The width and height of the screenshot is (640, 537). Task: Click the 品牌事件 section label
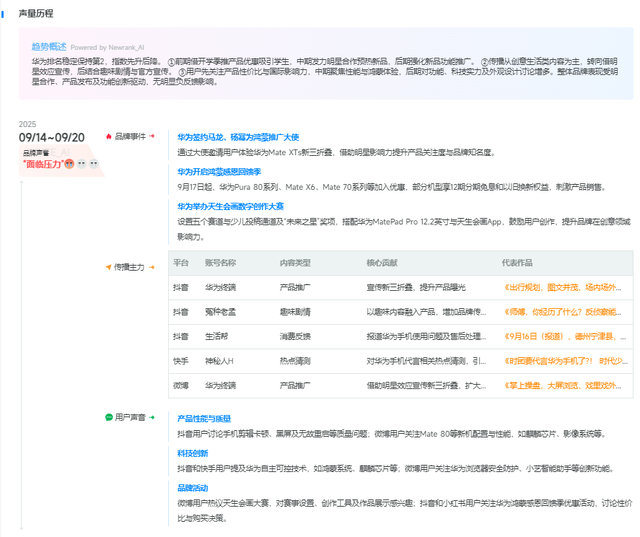pos(130,136)
